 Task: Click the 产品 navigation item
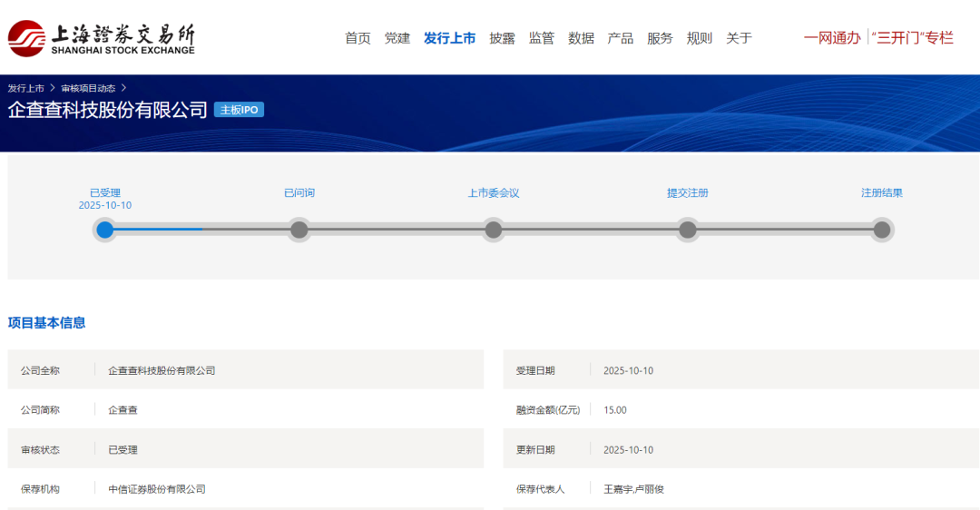coord(620,38)
